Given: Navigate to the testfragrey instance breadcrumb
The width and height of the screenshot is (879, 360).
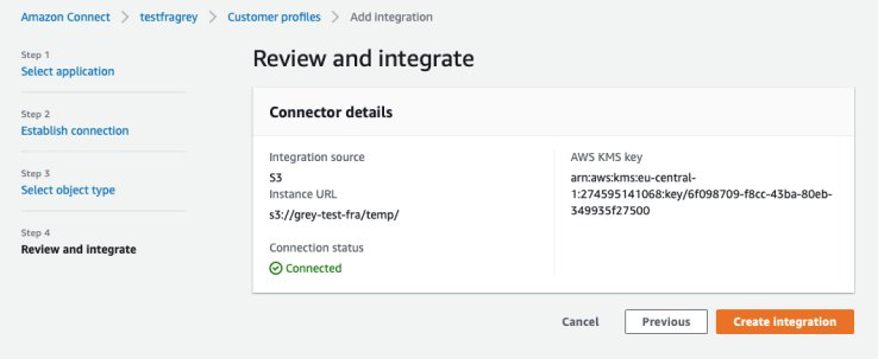Looking at the screenshot, I should (169, 17).
